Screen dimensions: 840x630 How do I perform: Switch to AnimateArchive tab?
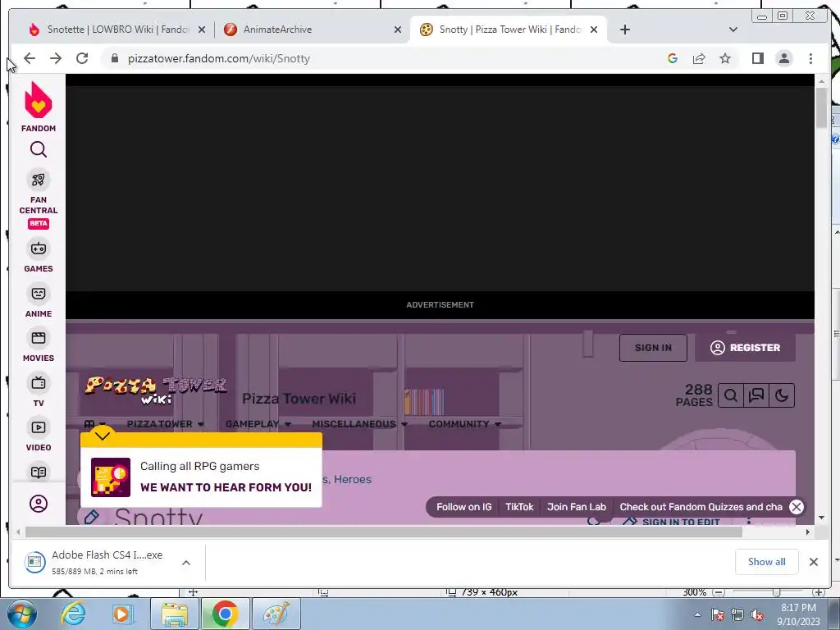tap(313, 30)
